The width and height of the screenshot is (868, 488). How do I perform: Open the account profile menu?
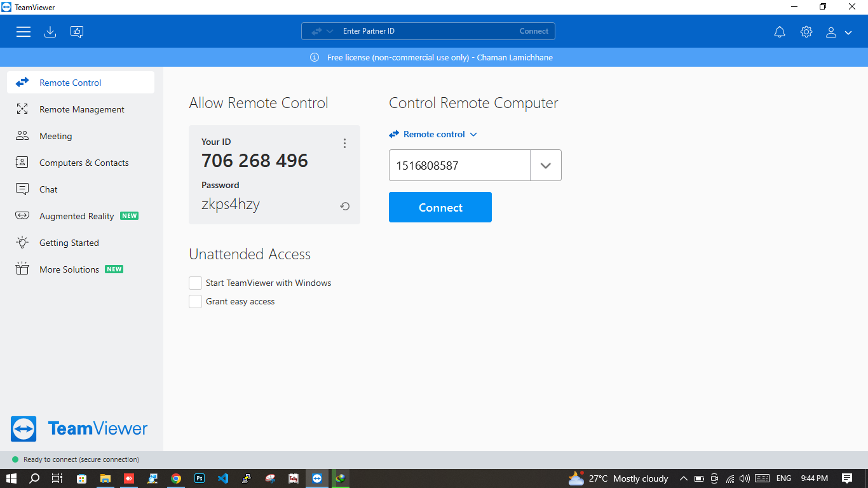click(x=839, y=32)
